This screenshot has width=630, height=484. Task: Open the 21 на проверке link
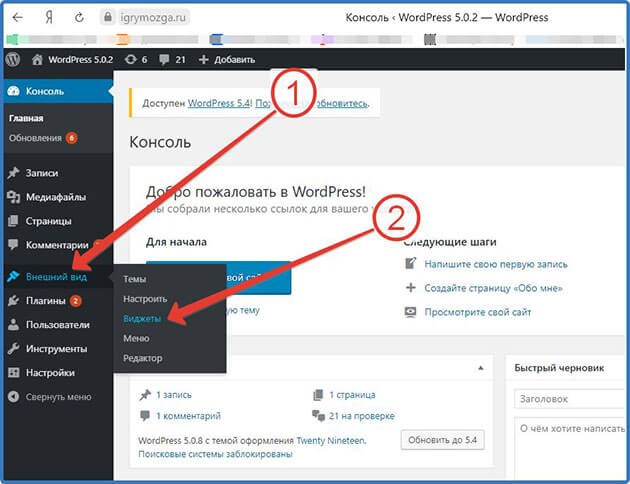362,416
